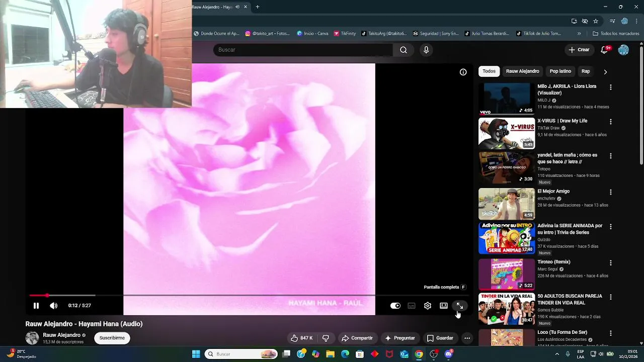
Task: Open the video info card icon
Action: (x=463, y=72)
